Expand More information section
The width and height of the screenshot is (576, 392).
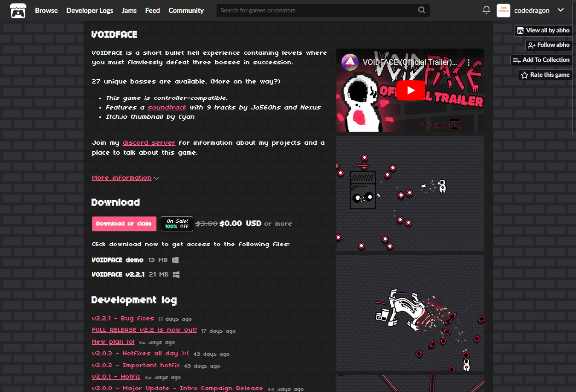(x=125, y=178)
